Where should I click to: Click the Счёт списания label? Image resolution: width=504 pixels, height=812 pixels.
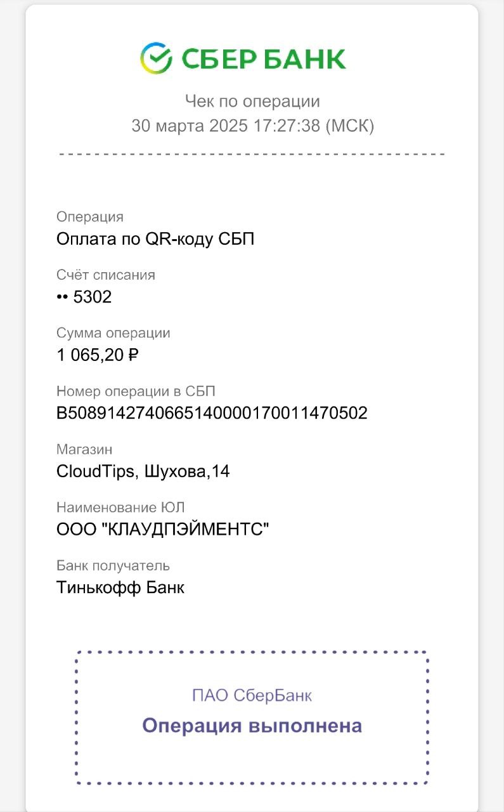[106, 275]
